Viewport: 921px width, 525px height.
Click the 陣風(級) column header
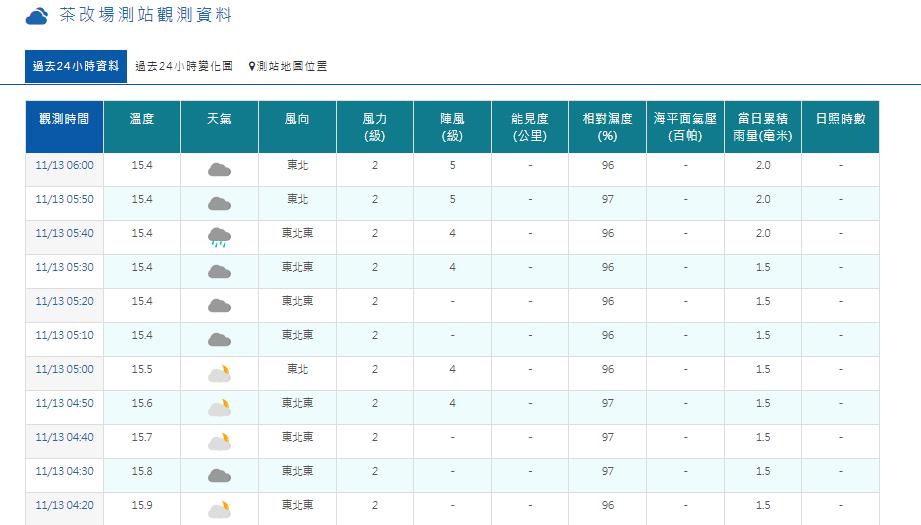[x=452, y=127]
